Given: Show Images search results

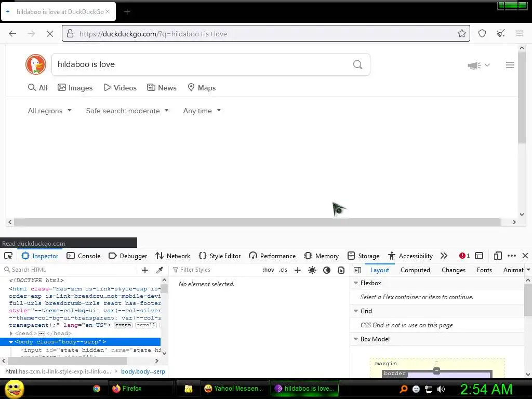Looking at the screenshot, I should (75, 88).
